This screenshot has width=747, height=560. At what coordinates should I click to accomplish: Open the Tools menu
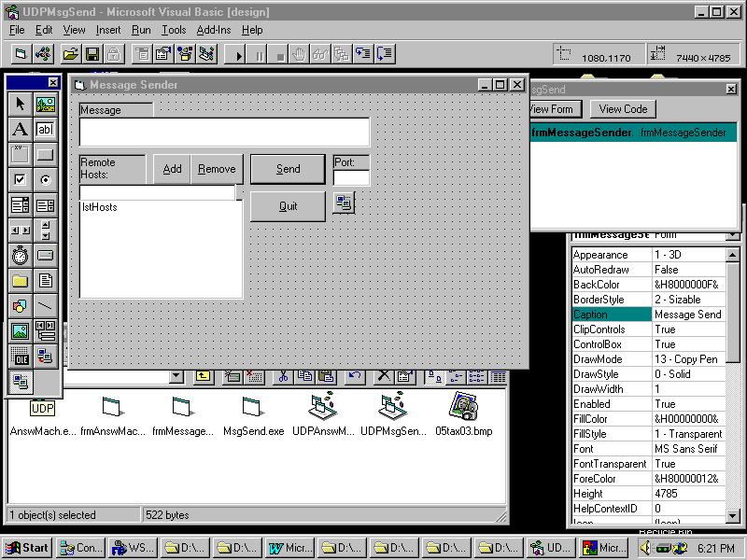[x=174, y=30]
